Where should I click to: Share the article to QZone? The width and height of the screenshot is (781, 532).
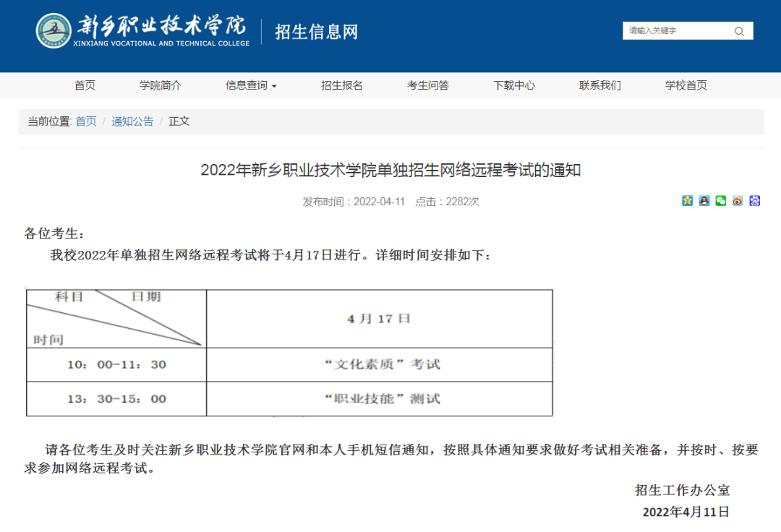pyautogui.click(x=687, y=202)
